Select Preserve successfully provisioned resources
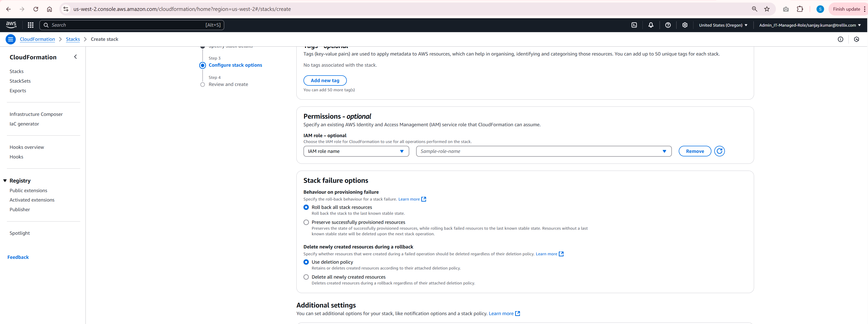Viewport: 868px width, 324px height. [x=306, y=222]
